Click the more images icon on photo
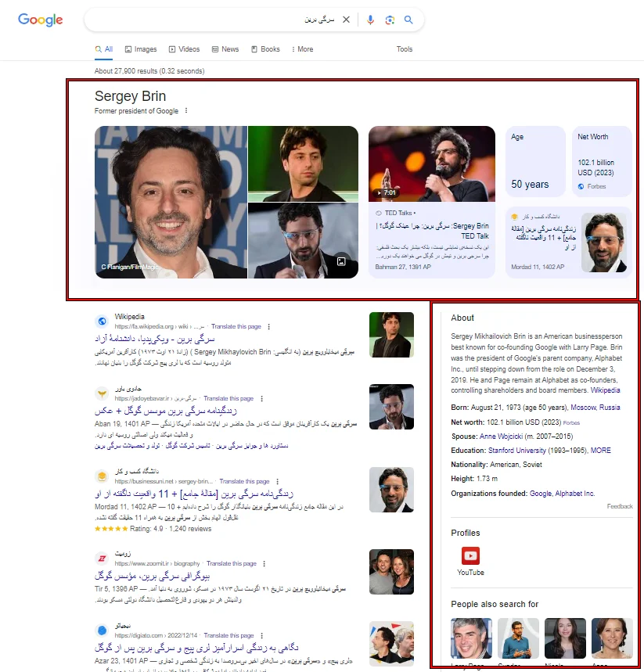The width and height of the screenshot is (644, 672). coord(341,261)
